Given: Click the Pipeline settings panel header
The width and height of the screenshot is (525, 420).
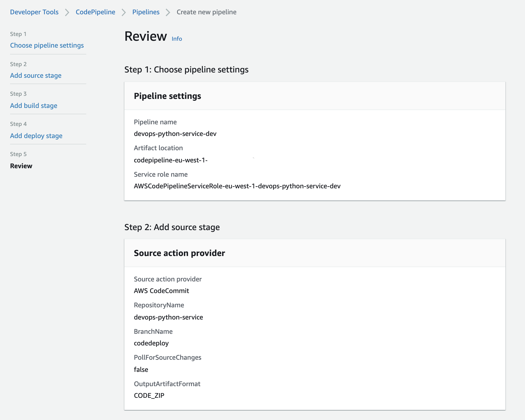Looking at the screenshot, I should [168, 96].
